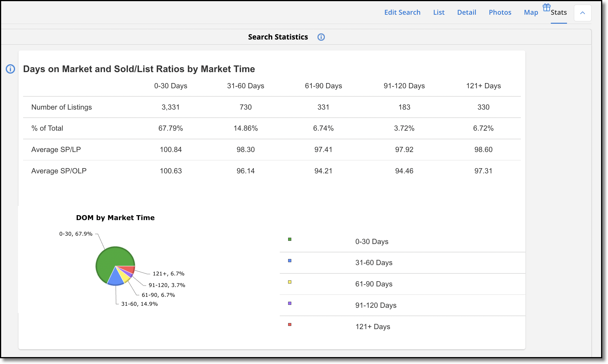Click the Search Statistics info icon
The width and height of the screenshot is (608, 364).
click(321, 37)
